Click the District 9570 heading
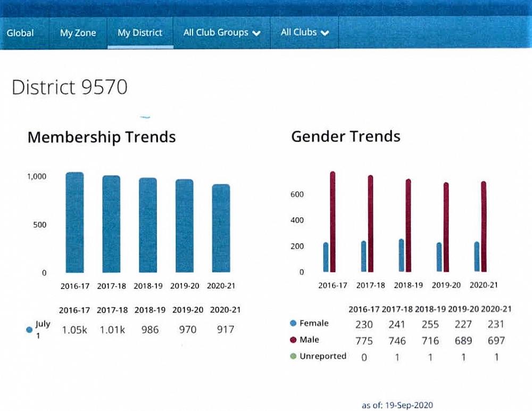The image size is (532, 411). (70, 88)
